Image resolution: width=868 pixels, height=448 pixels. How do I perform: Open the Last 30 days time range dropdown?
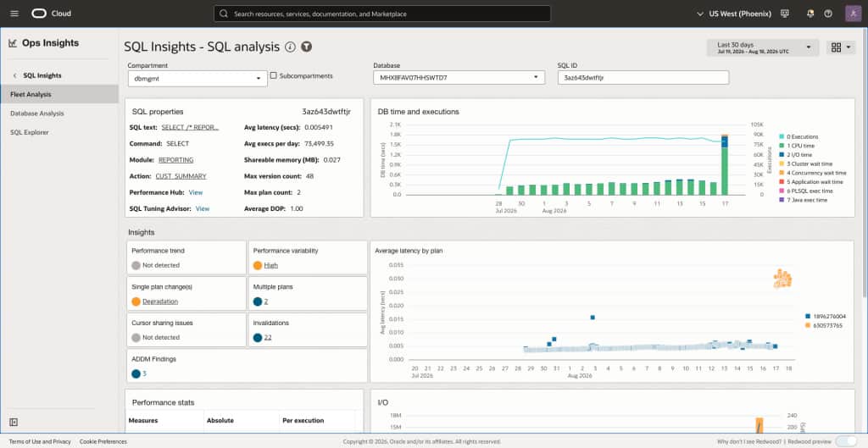coord(763,47)
